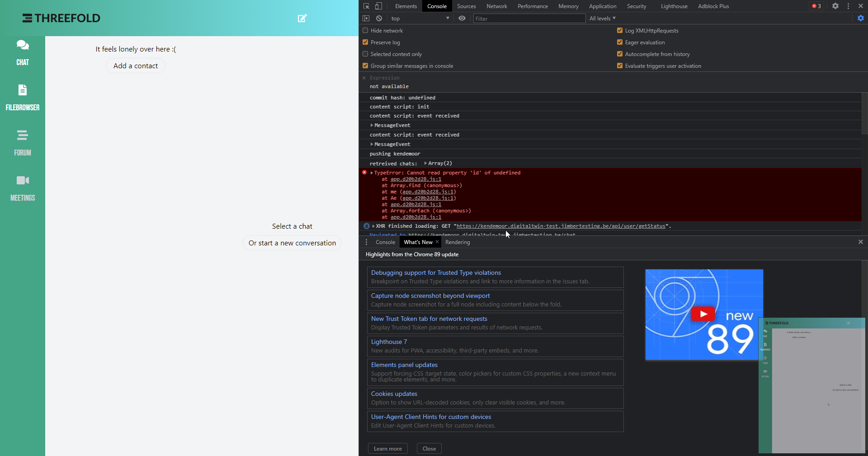This screenshot has height=456, width=868.
Task: Play the Chrome 89 YouTube video
Action: point(703,314)
